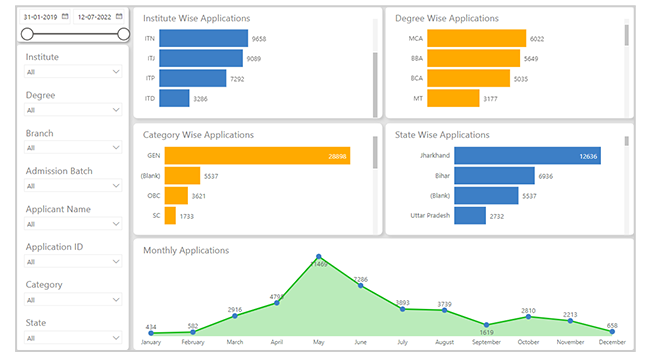The height and width of the screenshot is (360, 650).
Task: Click the Institute Wise Applications title
Action: point(196,18)
